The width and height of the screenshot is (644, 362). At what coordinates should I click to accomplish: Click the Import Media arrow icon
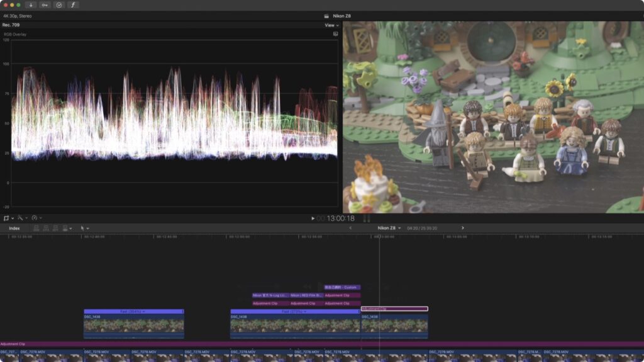31,5
